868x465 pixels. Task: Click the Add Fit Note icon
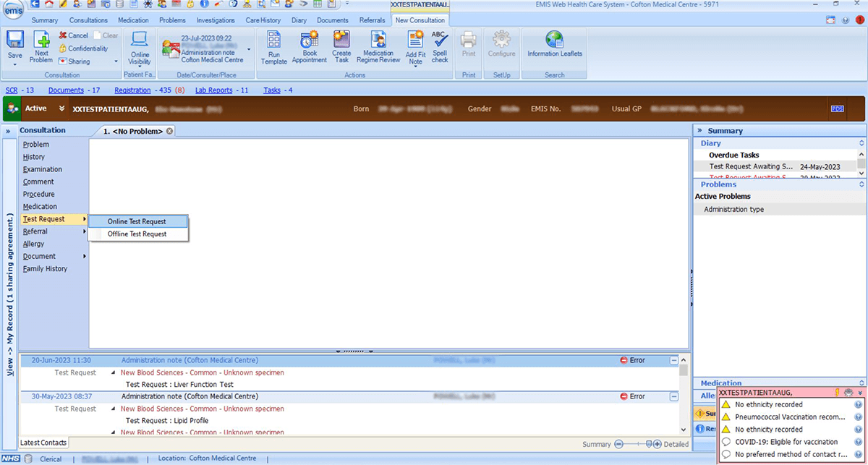pos(415,46)
